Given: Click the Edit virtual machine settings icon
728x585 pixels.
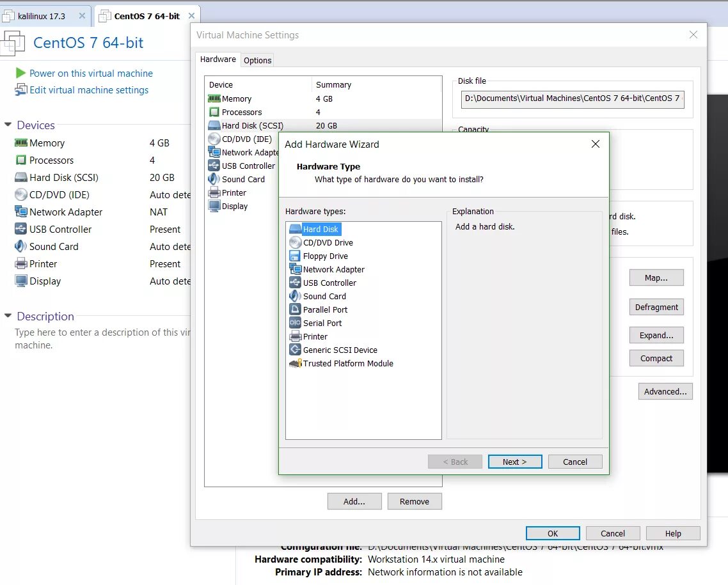Looking at the screenshot, I should click(x=21, y=90).
